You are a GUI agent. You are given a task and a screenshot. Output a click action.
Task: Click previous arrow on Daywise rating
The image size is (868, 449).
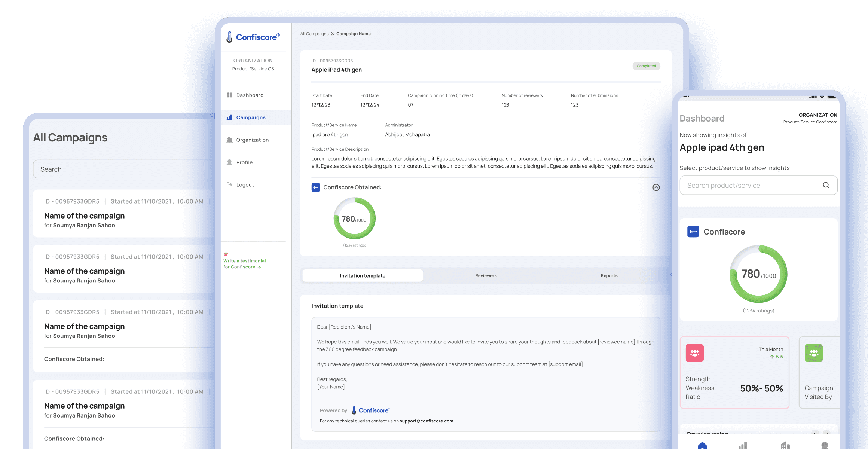pyautogui.click(x=815, y=433)
